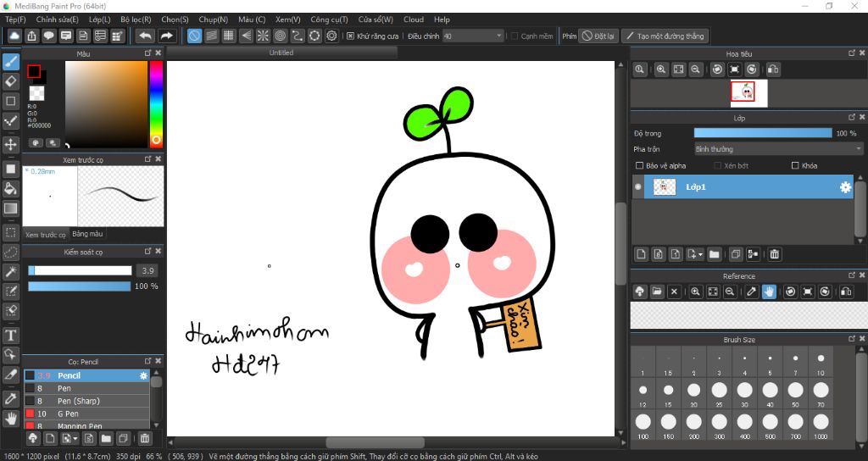
Task: Open the Pha trộn blend mode dropdown
Action: click(x=777, y=149)
